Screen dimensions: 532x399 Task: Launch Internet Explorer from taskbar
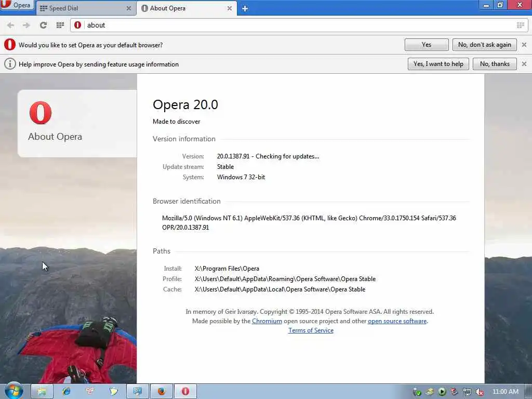click(66, 392)
